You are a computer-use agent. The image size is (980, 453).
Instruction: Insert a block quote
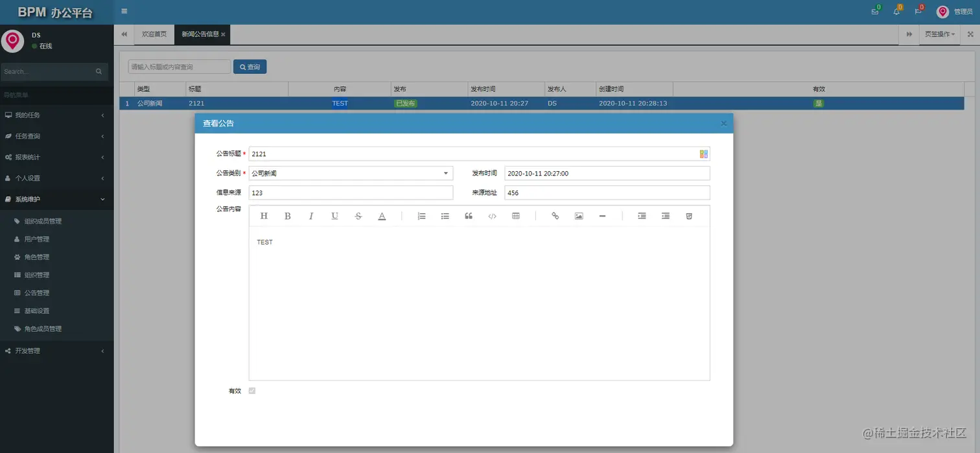pos(469,216)
